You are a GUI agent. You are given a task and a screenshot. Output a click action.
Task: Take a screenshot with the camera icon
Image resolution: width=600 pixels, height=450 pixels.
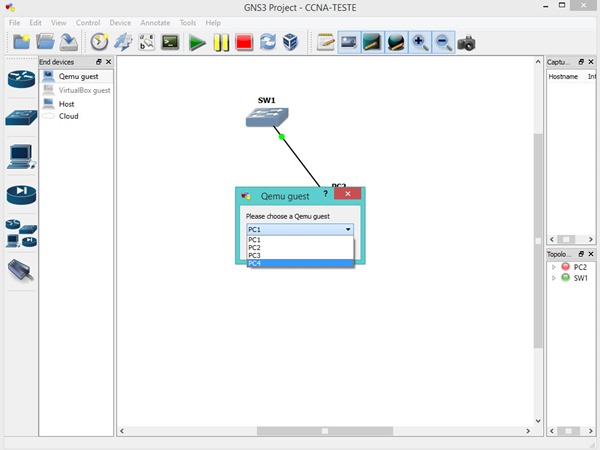[x=466, y=43]
